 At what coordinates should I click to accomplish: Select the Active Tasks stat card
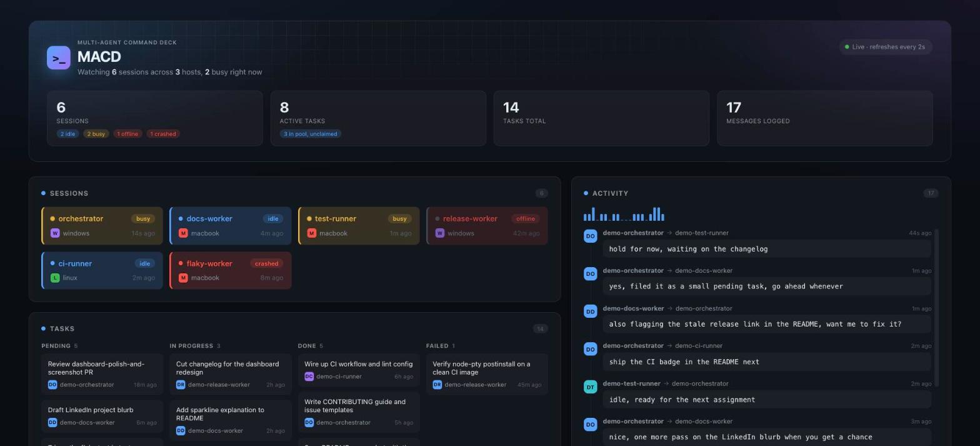[378, 118]
